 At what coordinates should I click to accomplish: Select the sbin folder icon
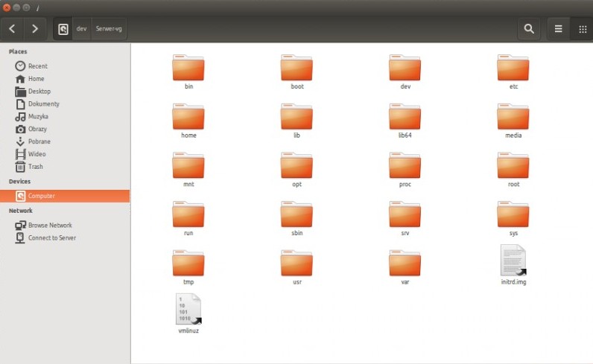click(297, 214)
